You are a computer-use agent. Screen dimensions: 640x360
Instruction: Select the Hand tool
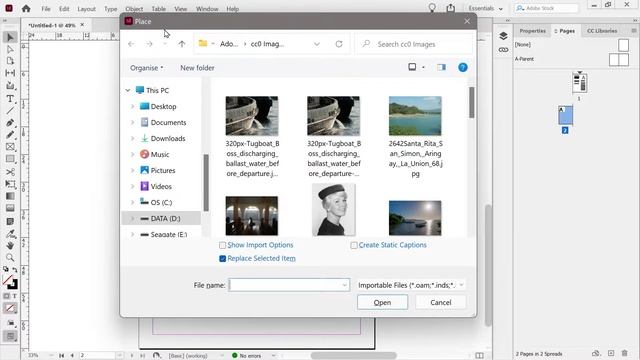(10, 246)
